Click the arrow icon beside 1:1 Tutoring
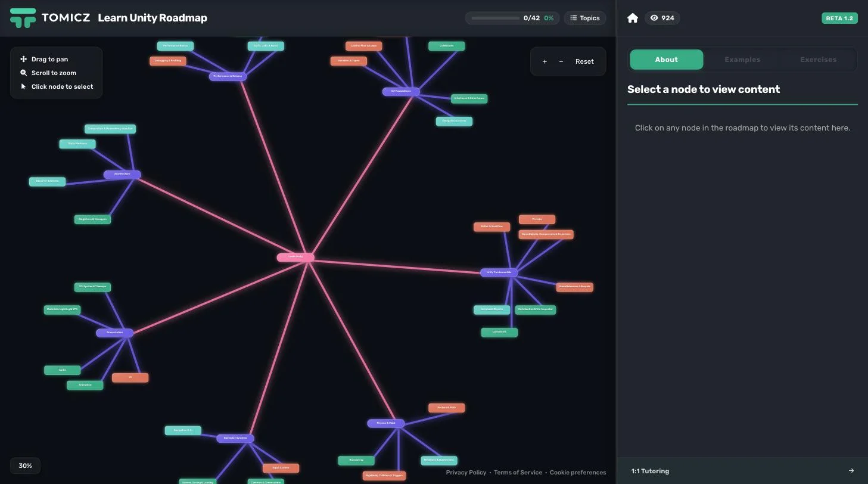 (x=851, y=471)
